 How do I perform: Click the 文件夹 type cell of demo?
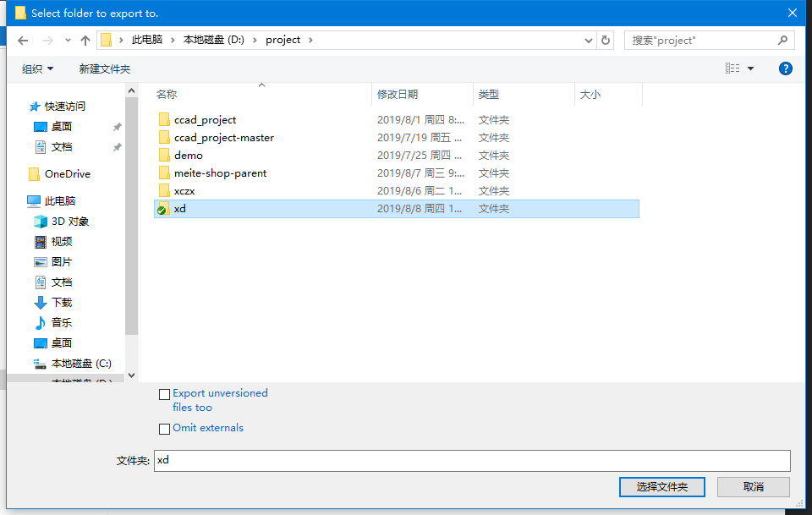coord(493,156)
